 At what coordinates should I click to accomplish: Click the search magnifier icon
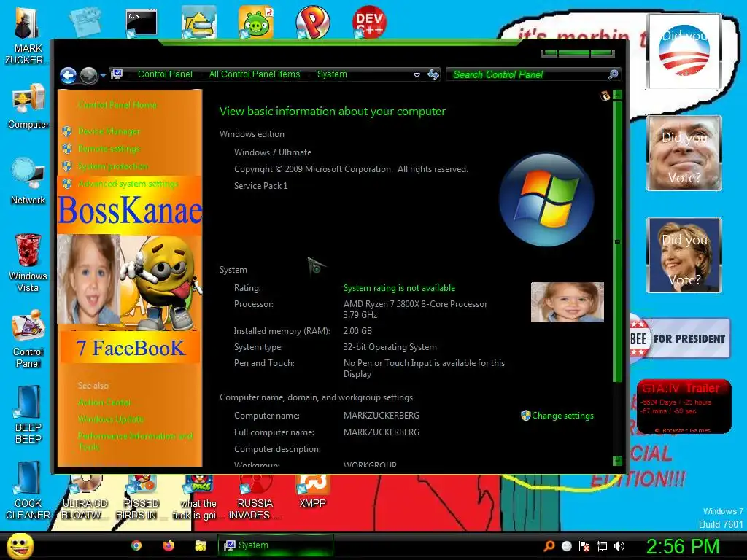coord(613,74)
